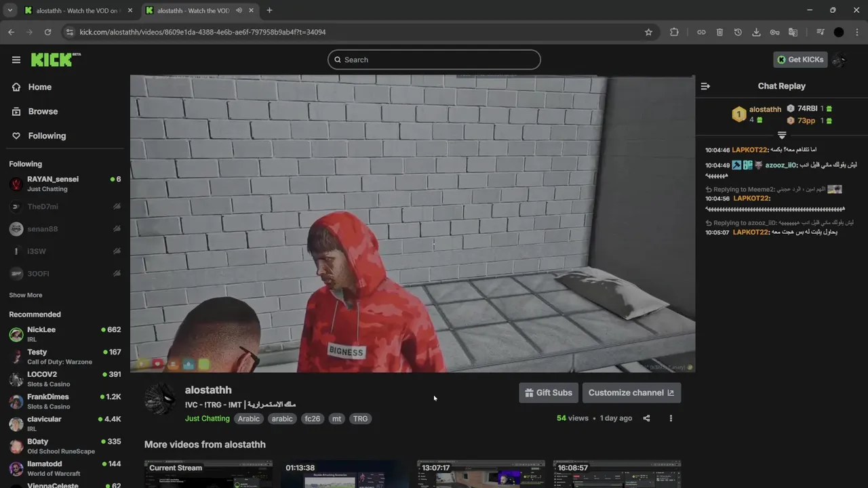
Task: Click the history clock extension icon
Action: pyautogui.click(x=738, y=32)
